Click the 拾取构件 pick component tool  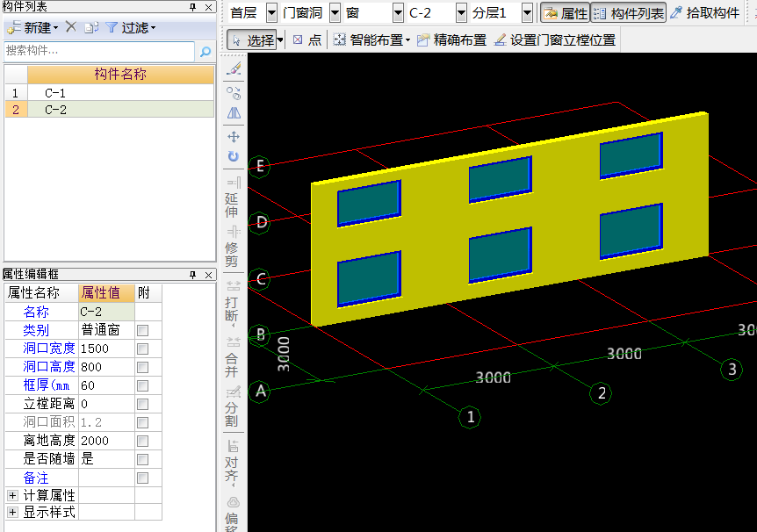pyautogui.click(x=705, y=12)
